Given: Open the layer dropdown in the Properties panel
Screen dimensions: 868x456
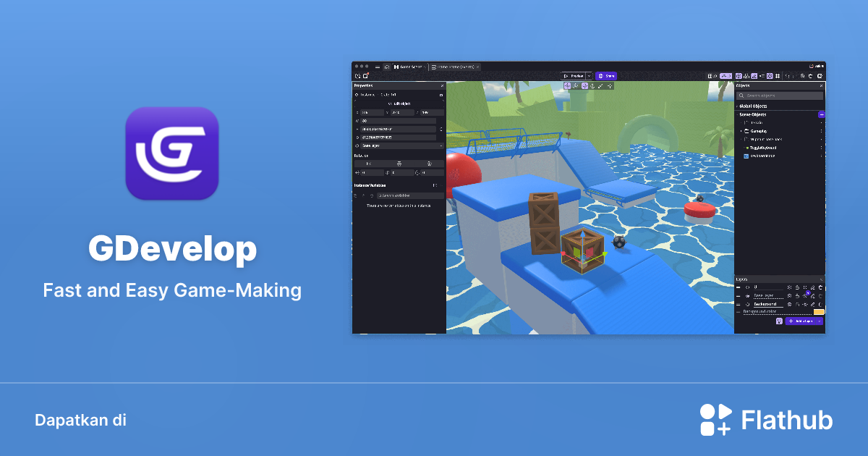Looking at the screenshot, I should point(441,145).
